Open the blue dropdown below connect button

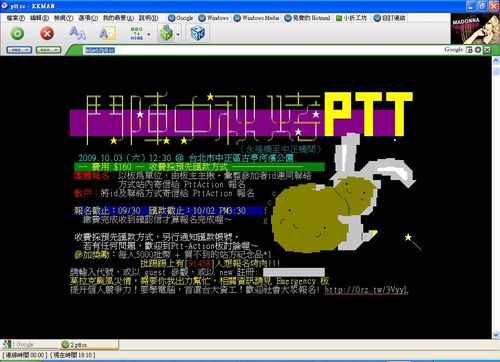tap(19, 50)
